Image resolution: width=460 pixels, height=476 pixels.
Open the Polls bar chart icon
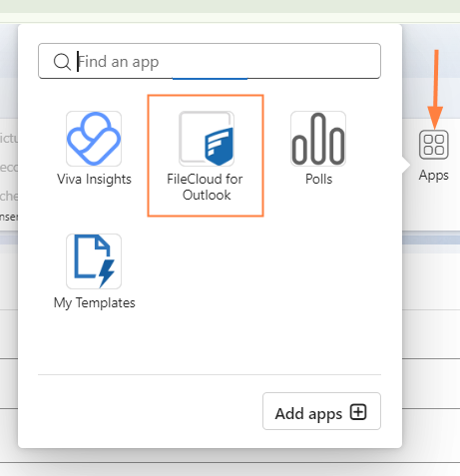point(318,139)
